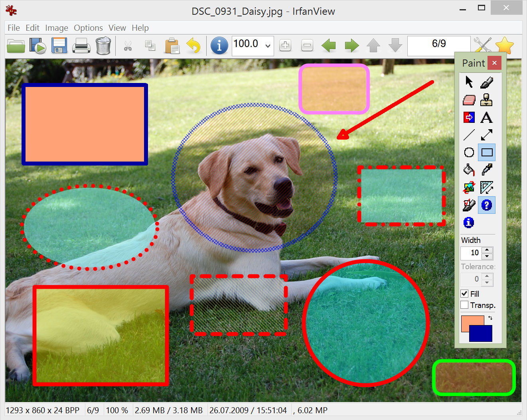
Task: Paste from clipboard with the clipboard icon
Action: pyautogui.click(x=172, y=45)
